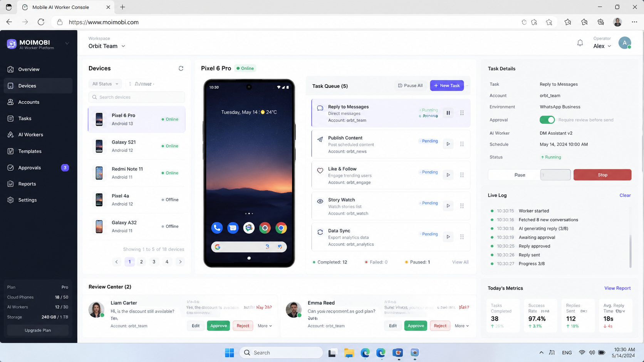This screenshot has height=362, width=644.
Task: Click the browser reload button
Action: 41,22
